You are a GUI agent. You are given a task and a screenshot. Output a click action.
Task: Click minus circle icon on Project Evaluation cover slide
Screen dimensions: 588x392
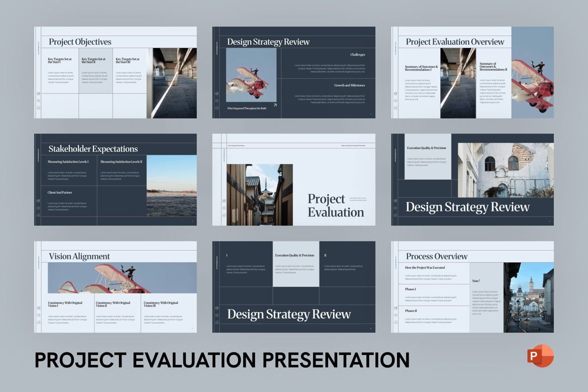point(224,208)
